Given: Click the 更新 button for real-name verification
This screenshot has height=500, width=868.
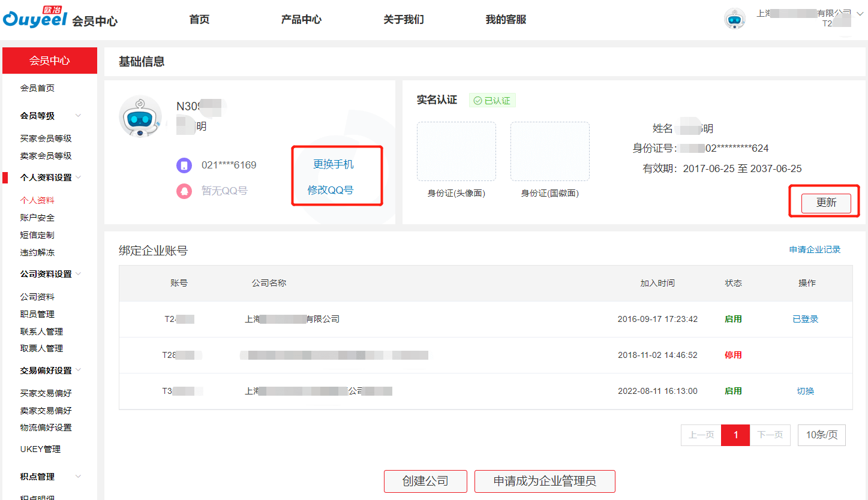Looking at the screenshot, I should pyautogui.click(x=825, y=203).
